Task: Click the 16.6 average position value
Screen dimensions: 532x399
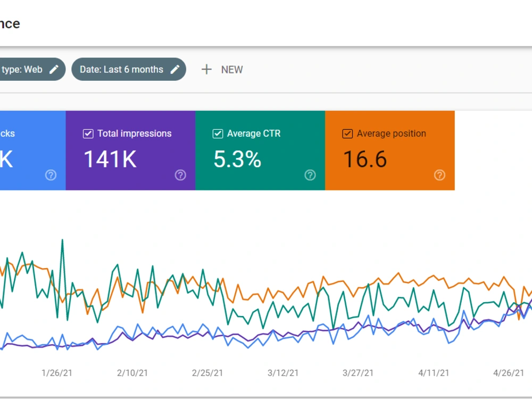Action: click(365, 159)
